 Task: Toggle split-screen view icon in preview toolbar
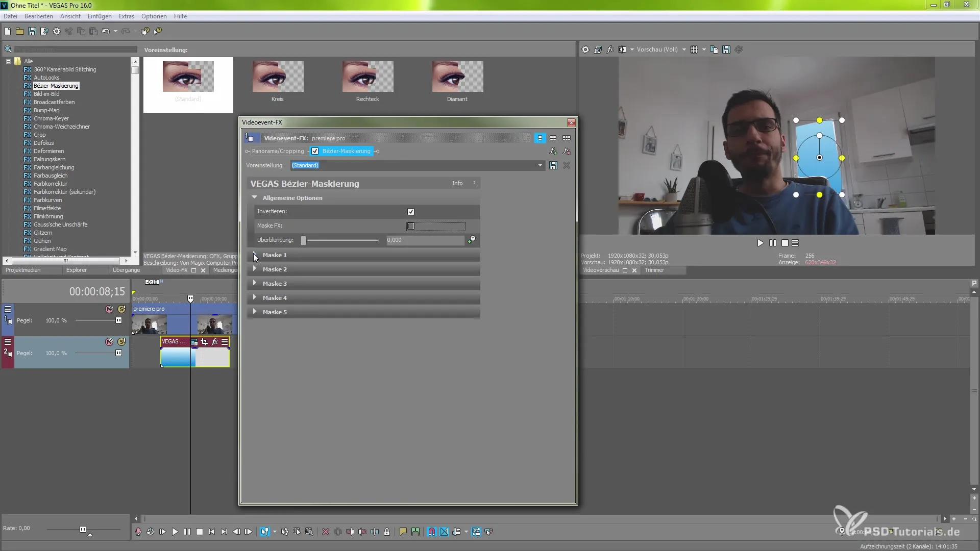[x=622, y=49]
